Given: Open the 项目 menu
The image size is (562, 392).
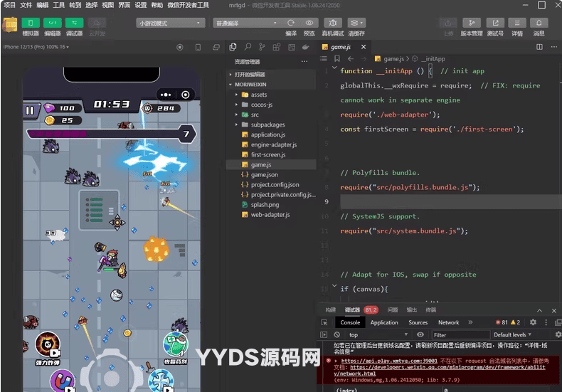Looking at the screenshot, I should [x=10, y=5].
